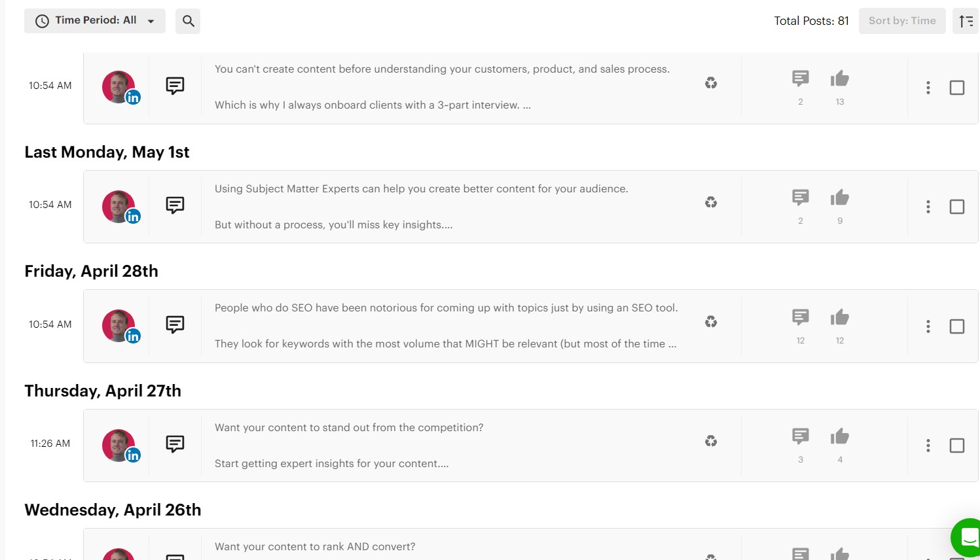Click likes thumb icon on the April 27th post
This screenshot has width=980, height=560.
(840, 436)
